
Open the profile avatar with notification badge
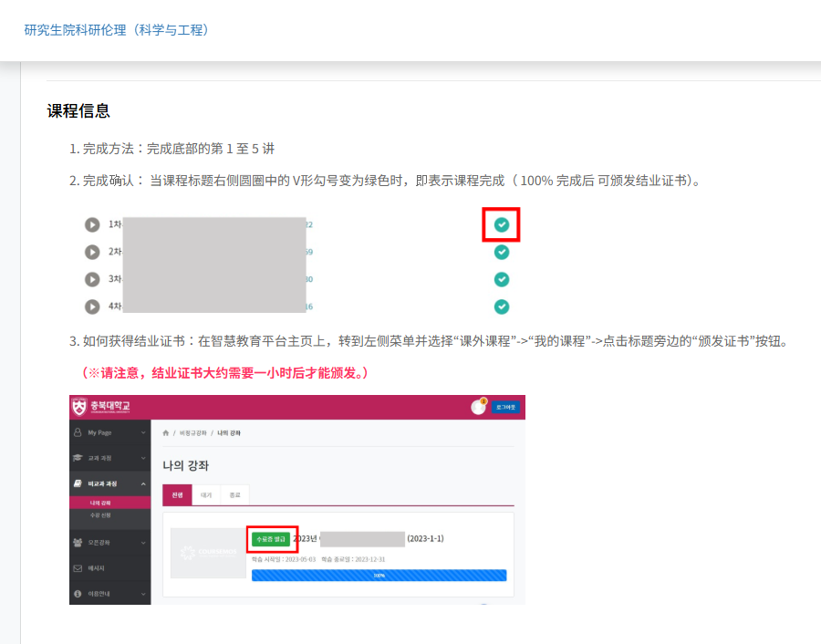[479, 406]
